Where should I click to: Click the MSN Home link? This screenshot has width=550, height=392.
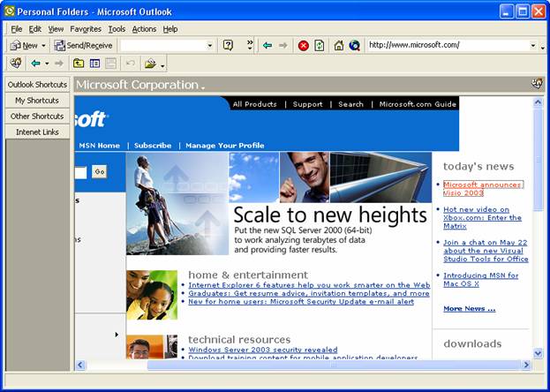pyautogui.click(x=99, y=146)
